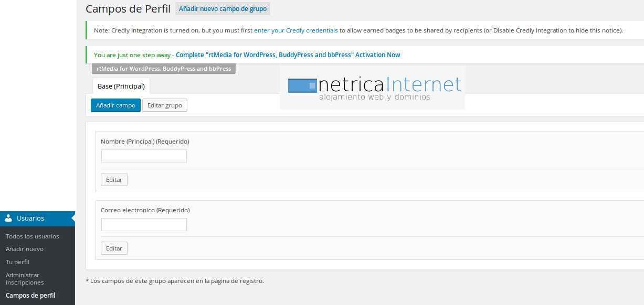Focus the Nombre (Principal) text input
The image size is (644, 305).
point(144,156)
